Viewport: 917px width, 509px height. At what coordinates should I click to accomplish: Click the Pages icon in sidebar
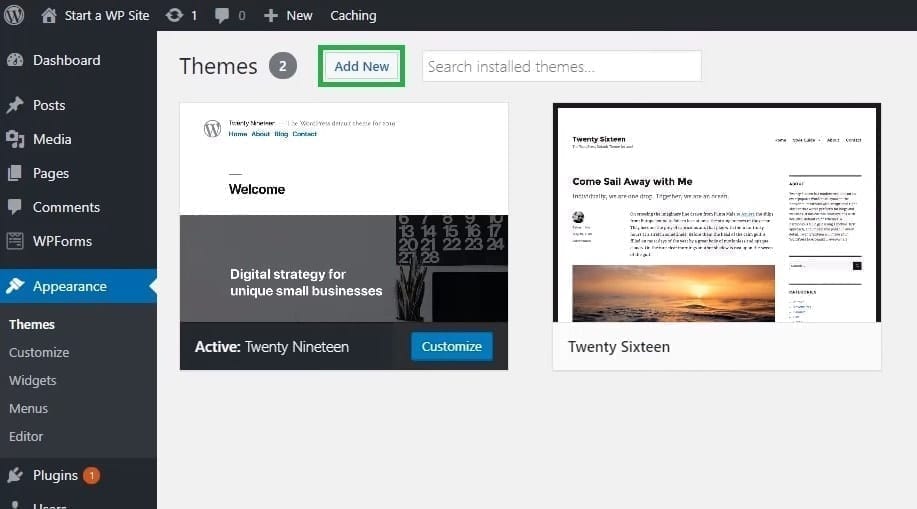pyautogui.click(x=15, y=173)
